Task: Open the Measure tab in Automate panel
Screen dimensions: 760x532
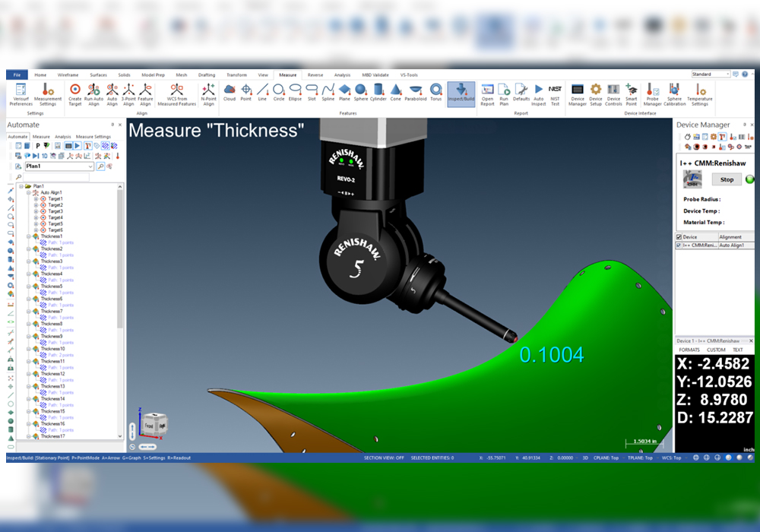Action: [x=41, y=137]
